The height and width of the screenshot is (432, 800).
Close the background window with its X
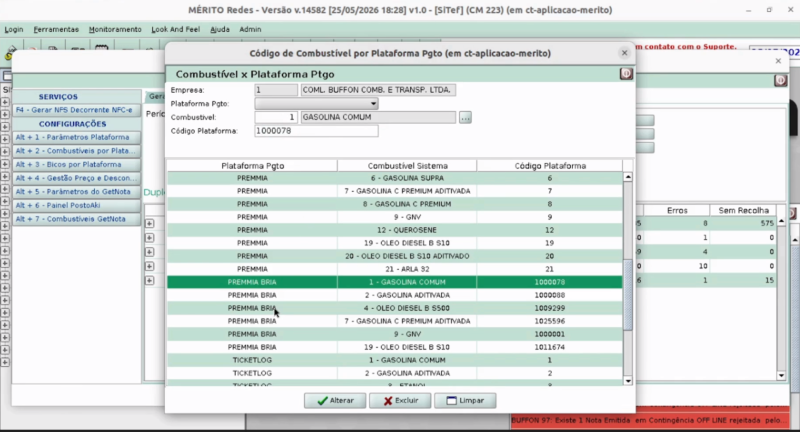click(778, 61)
